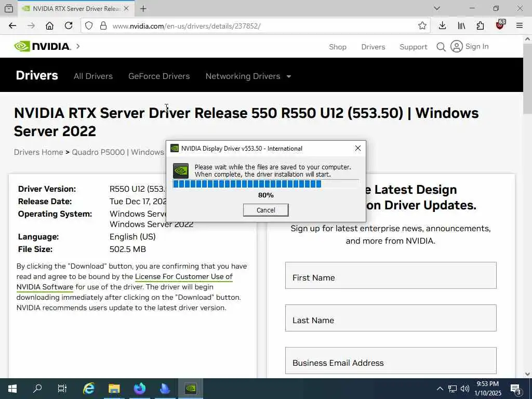Click the English (US) language value
The width and height of the screenshot is (532, 399).
click(132, 236)
